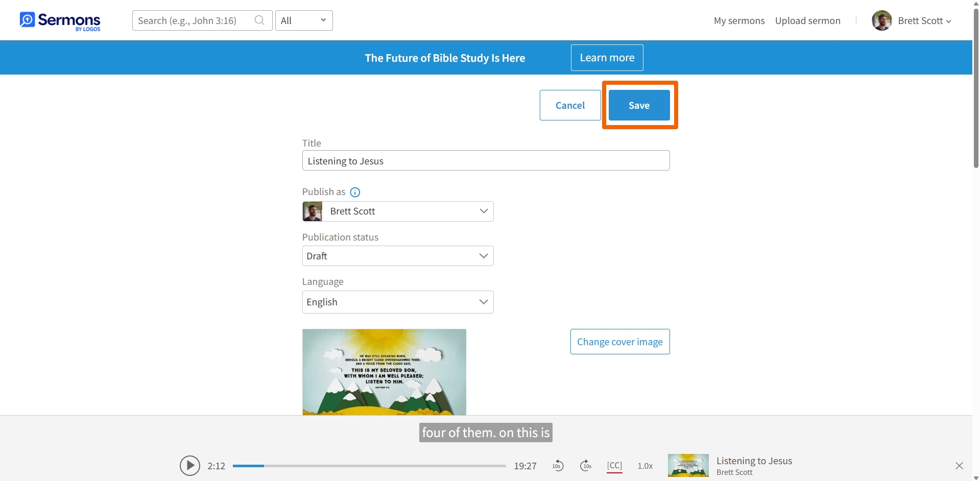Click Learn more in the banner
980x481 pixels.
[x=607, y=58]
